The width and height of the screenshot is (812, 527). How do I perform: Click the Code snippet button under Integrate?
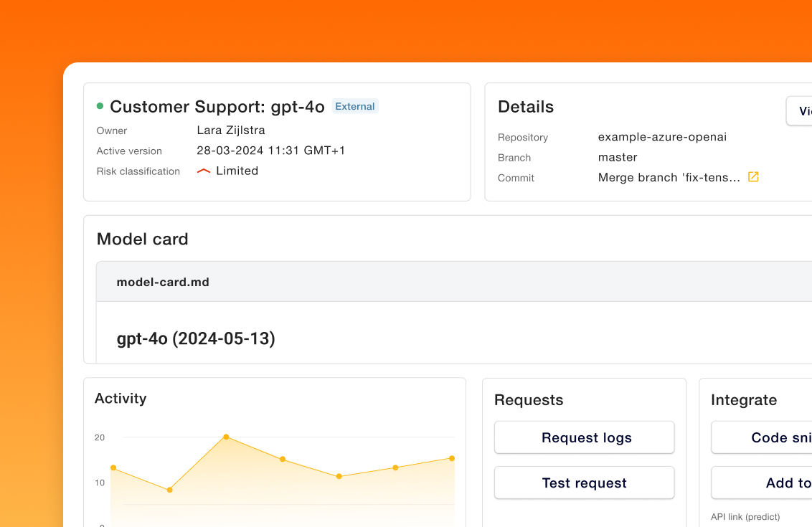(x=762, y=437)
